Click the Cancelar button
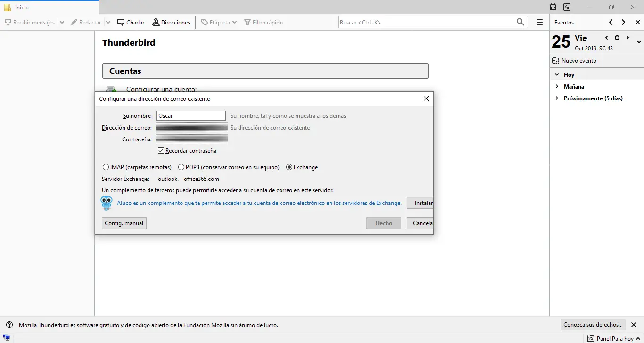This screenshot has height=343, width=644. [x=420, y=223]
